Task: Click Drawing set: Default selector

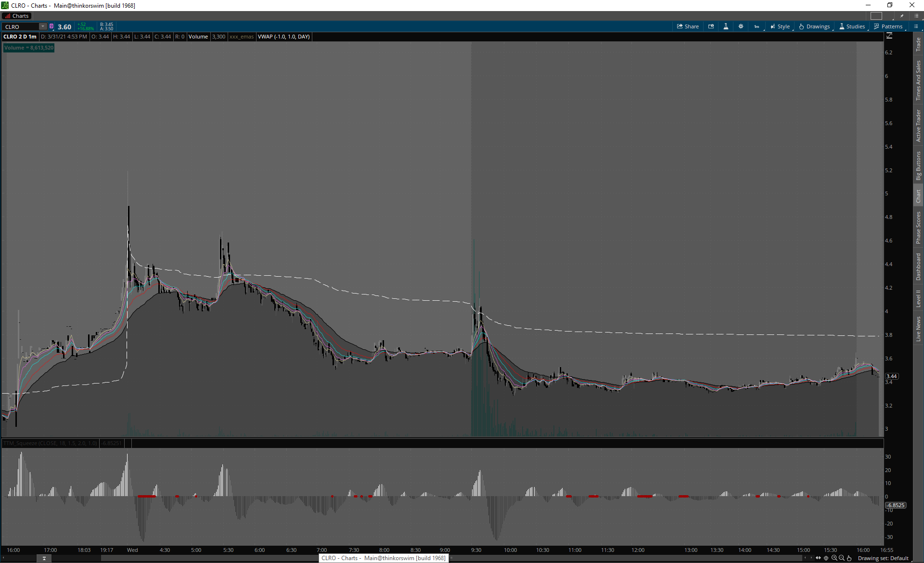Action: tap(883, 558)
